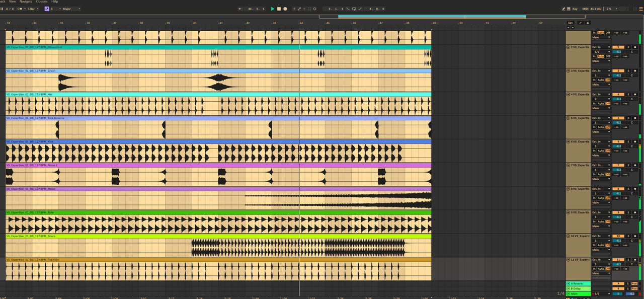Click track 3 pan control C
Screen dimensions: 644x299
tap(632, 76)
